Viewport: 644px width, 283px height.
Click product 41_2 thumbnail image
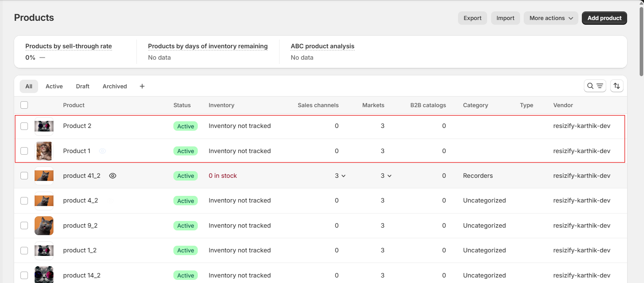pos(44,176)
